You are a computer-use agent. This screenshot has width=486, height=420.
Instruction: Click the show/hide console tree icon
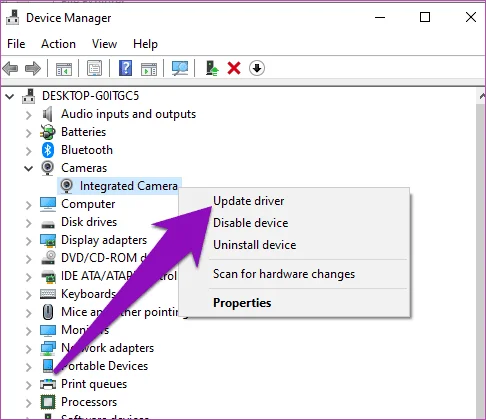click(64, 69)
